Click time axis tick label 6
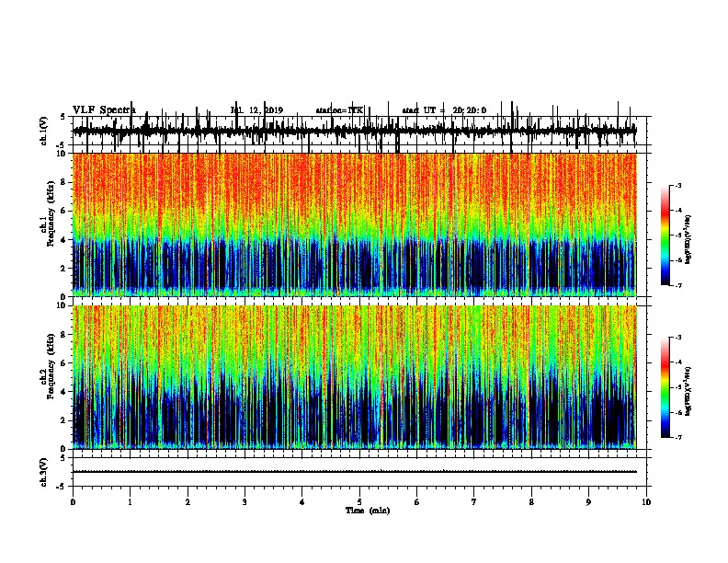Screen dimensions: 728x563 coord(417,502)
